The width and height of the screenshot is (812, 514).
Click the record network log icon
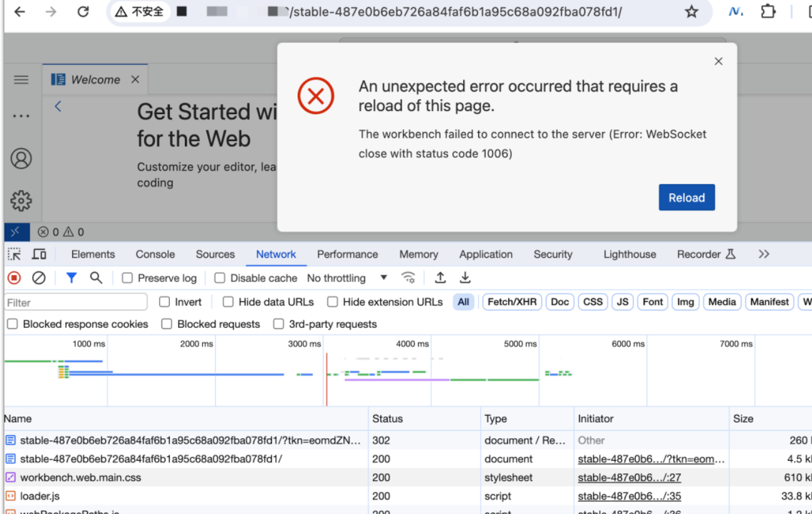point(14,278)
